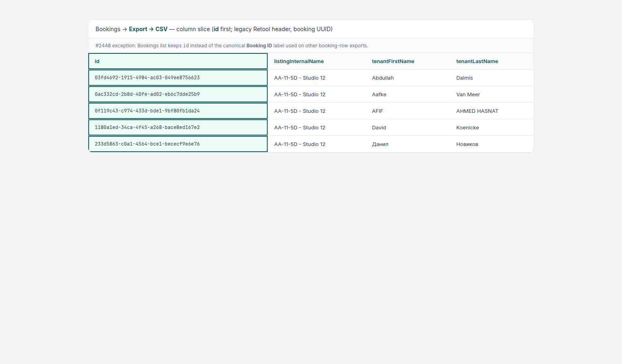Click listing name in Aafke's row
This screenshot has width=622, height=364.
316,94
